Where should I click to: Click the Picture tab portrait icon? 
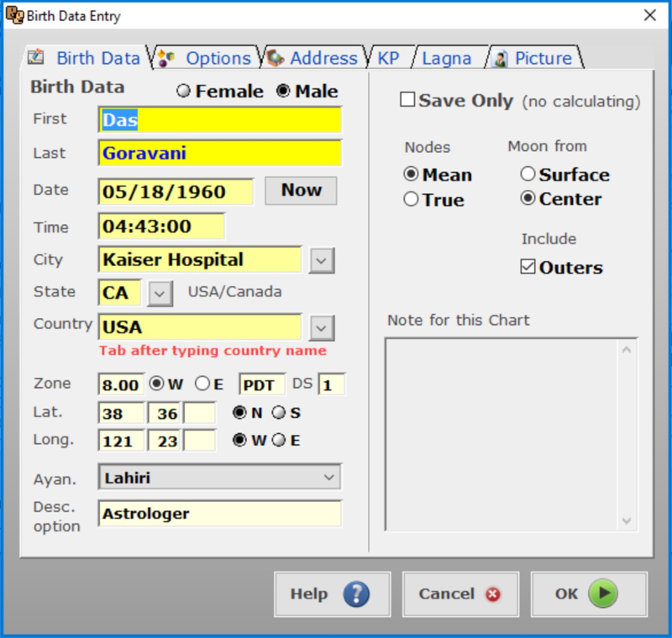501,59
